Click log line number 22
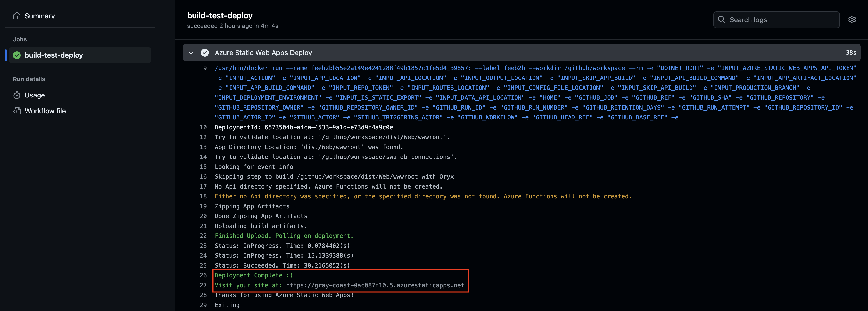Viewport: 868px width, 311px height. click(x=203, y=236)
